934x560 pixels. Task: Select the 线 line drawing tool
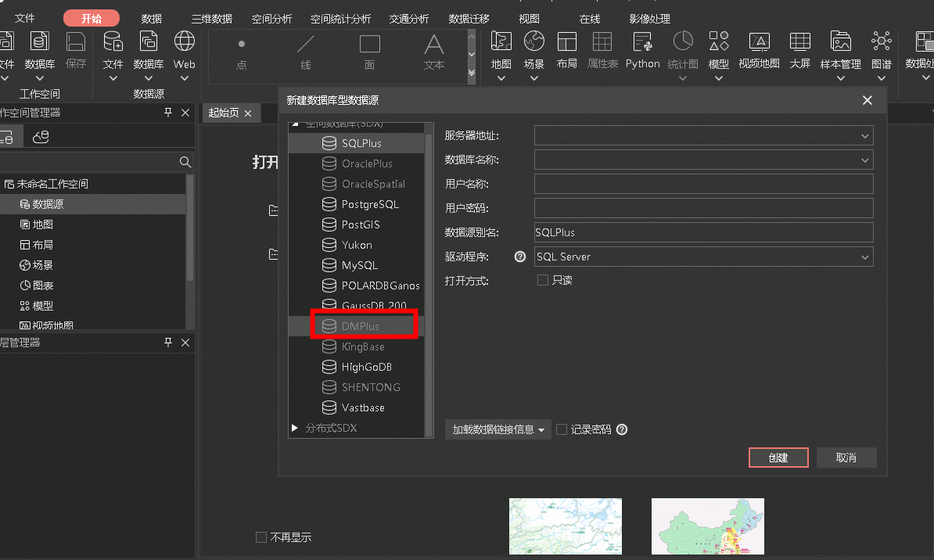tap(306, 54)
